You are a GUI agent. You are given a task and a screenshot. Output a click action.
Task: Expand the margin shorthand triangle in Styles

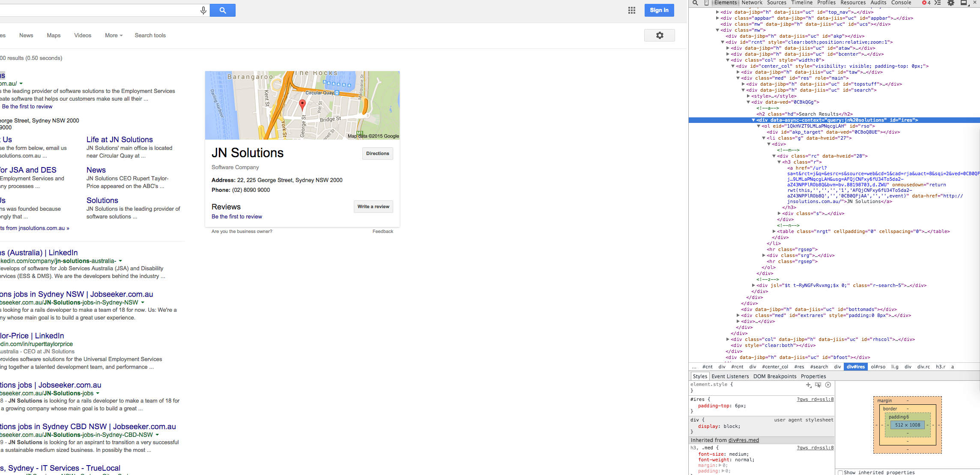coord(720,465)
